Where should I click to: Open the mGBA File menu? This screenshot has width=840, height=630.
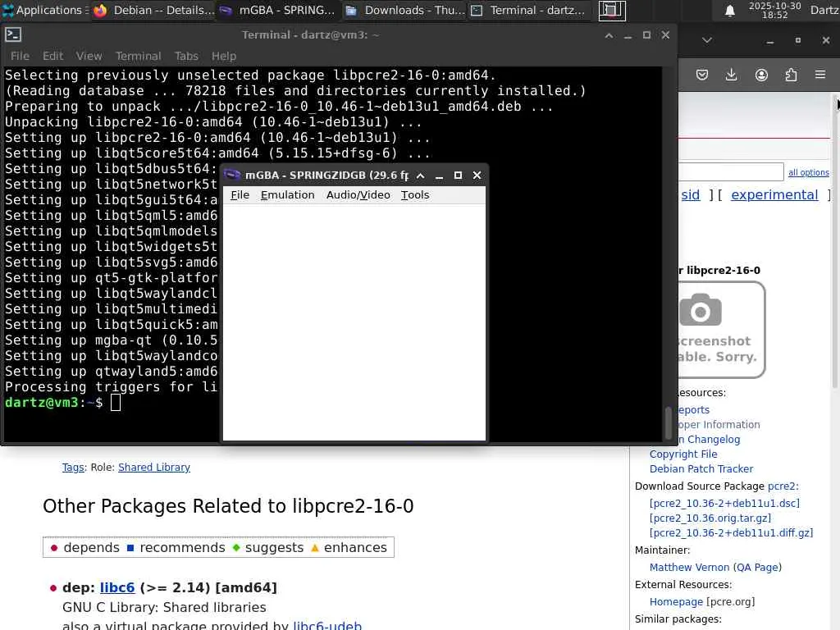tap(240, 195)
